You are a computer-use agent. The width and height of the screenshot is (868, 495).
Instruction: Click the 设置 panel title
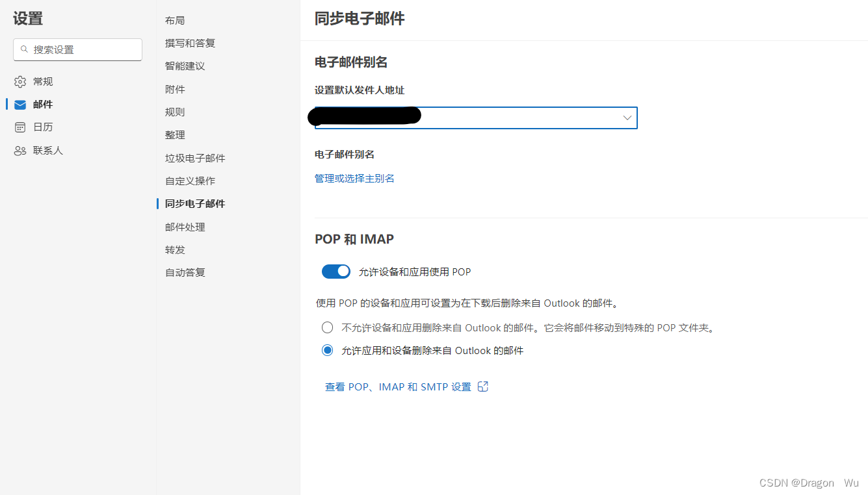click(x=28, y=19)
